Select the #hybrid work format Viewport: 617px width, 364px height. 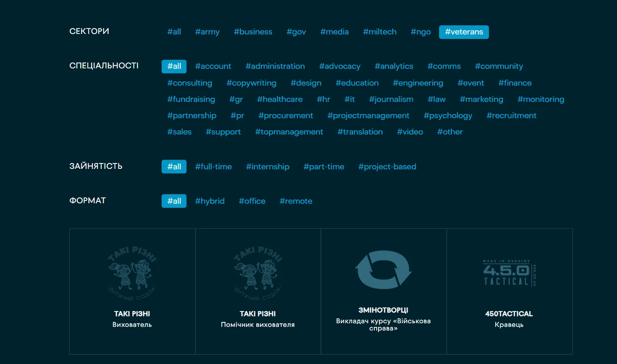click(210, 201)
